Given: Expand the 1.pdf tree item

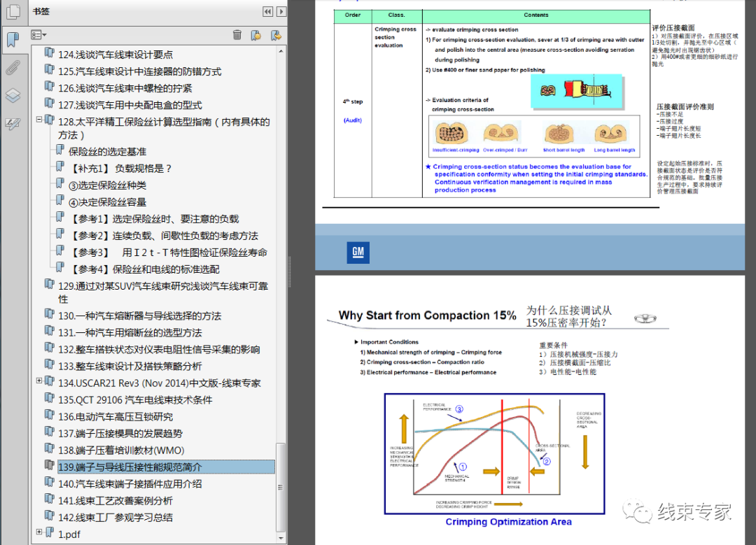Looking at the screenshot, I should click(38, 533).
